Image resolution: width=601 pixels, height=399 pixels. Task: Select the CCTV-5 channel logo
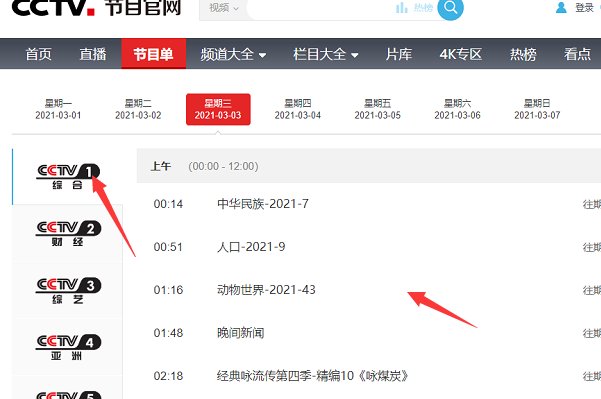click(x=68, y=395)
